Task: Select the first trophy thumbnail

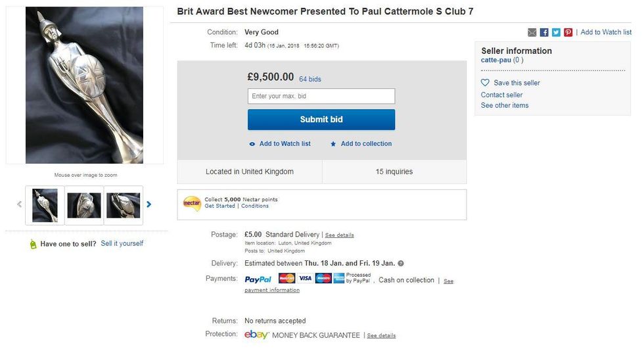Action: pyautogui.click(x=45, y=205)
